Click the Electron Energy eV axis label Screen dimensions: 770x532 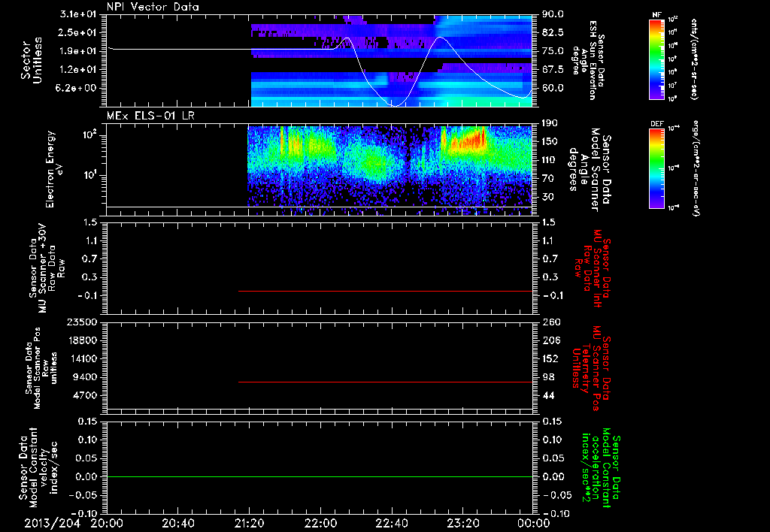tap(55, 169)
